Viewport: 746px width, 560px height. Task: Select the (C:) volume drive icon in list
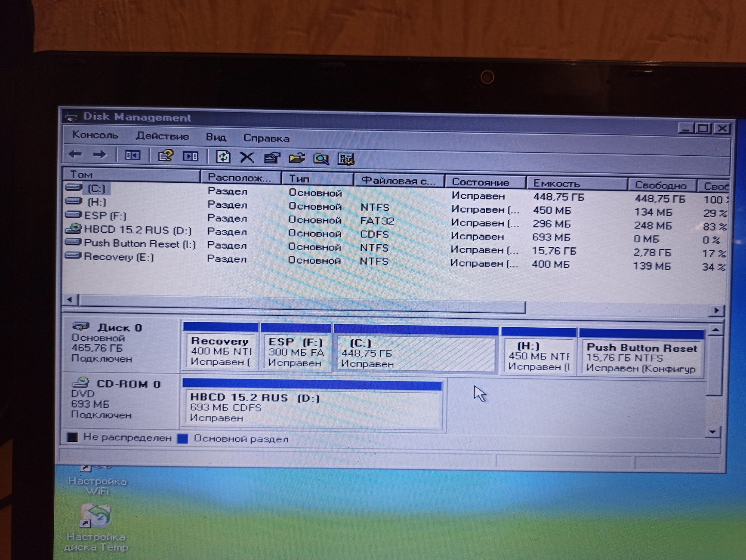pyautogui.click(x=74, y=188)
